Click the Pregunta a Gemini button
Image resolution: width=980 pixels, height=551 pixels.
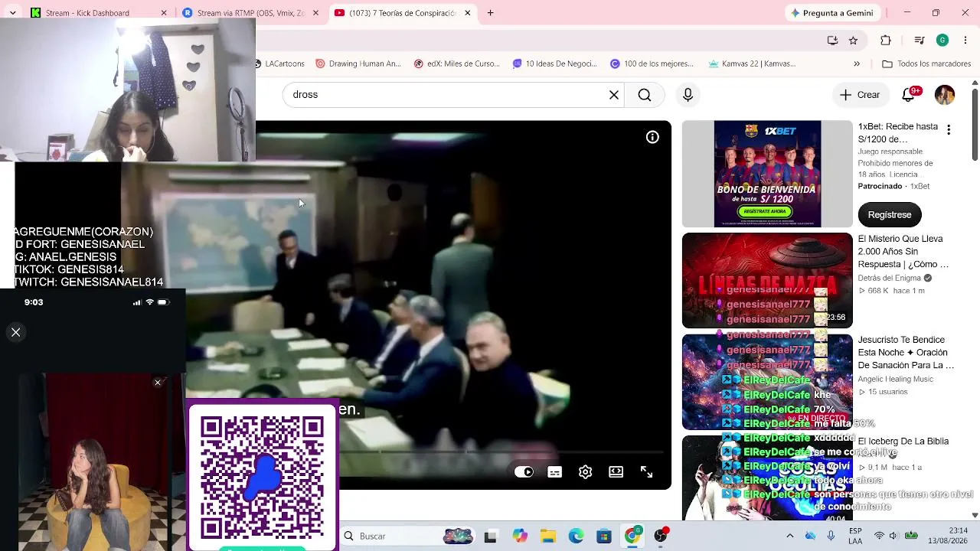831,13
